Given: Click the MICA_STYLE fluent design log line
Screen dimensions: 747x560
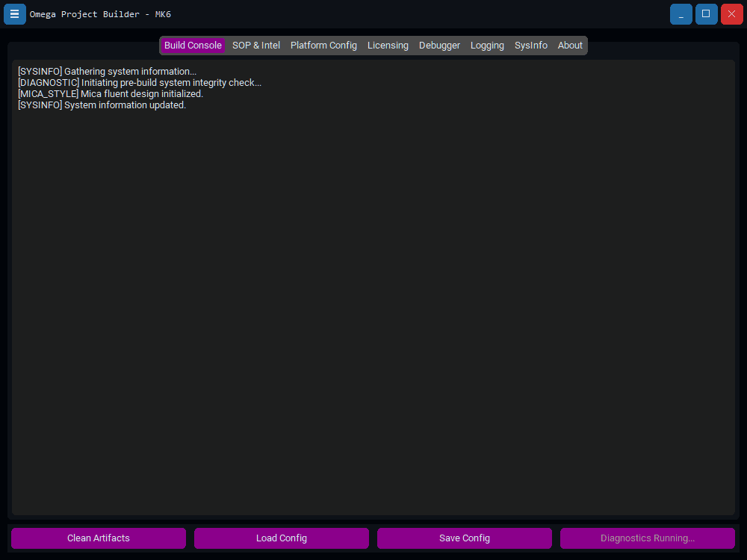Looking at the screenshot, I should pyautogui.click(x=111, y=94).
